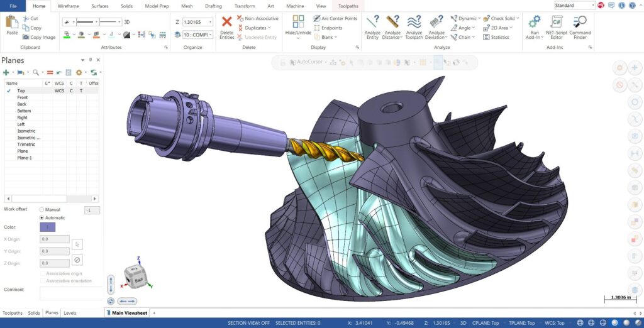Click the green refresh arrows icon in Planes
The width and height of the screenshot is (644, 328).
click(94, 73)
